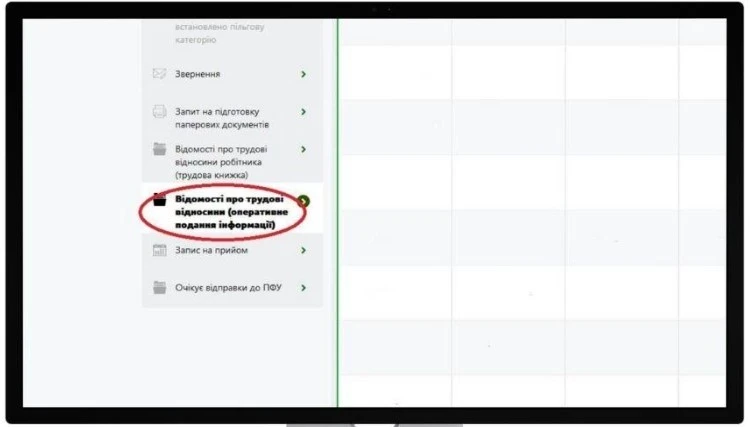This screenshot has width=750, height=427.
Task: Click the folder icon beside Очікує відправки до ПФУ
Action: (x=159, y=288)
